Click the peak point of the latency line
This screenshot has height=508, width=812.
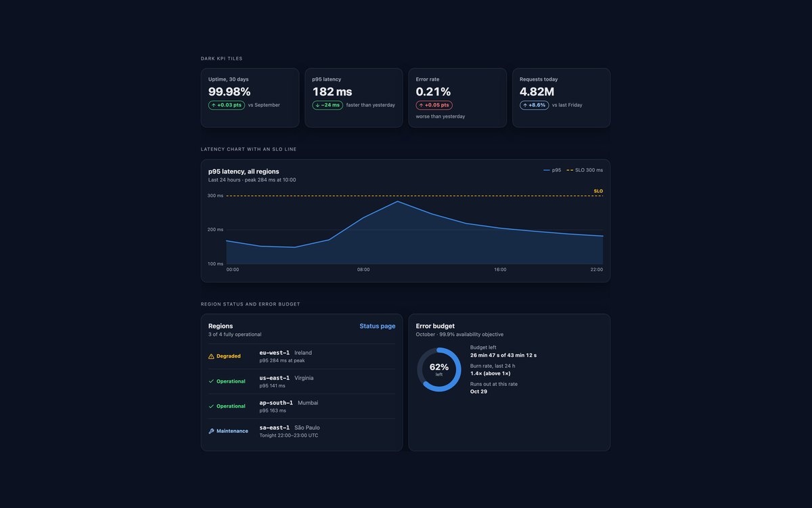click(398, 201)
